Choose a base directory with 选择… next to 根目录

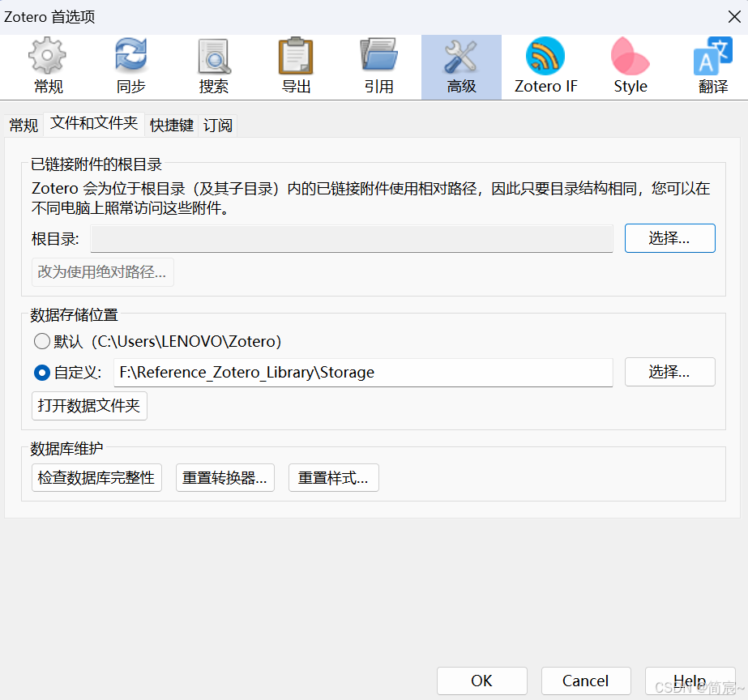tap(669, 238)
